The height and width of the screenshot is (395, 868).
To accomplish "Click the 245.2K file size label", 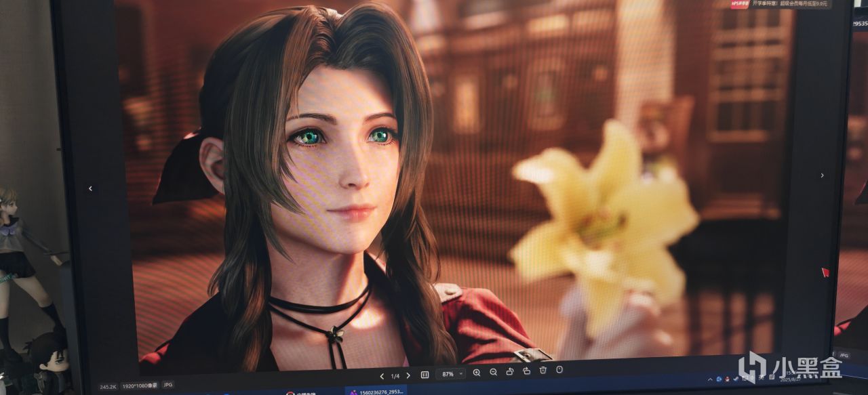I will coord(108,387).
